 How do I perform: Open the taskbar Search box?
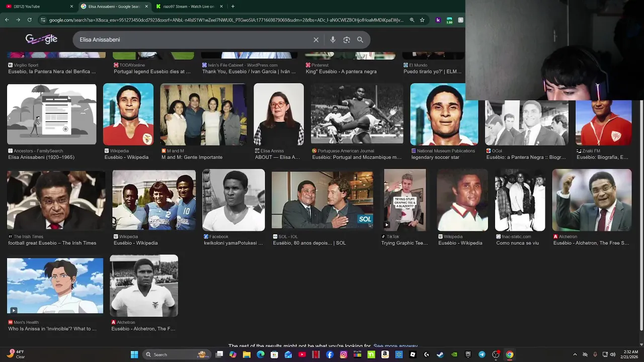coord(177,354)
